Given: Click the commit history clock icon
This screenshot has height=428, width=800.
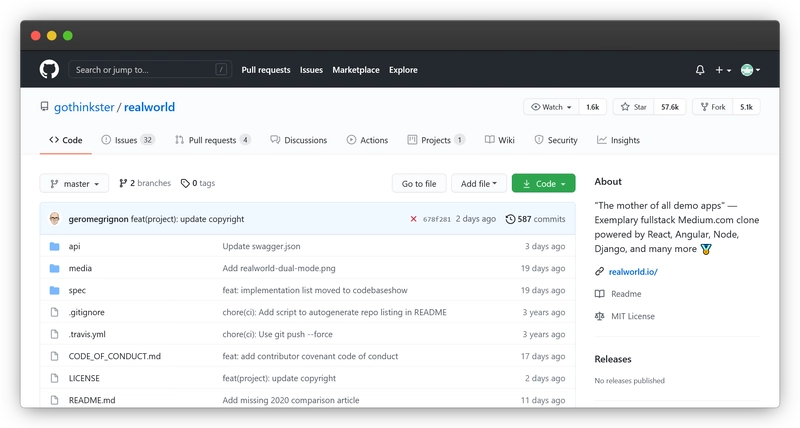Looking at the screenshot, I should 510,219.
